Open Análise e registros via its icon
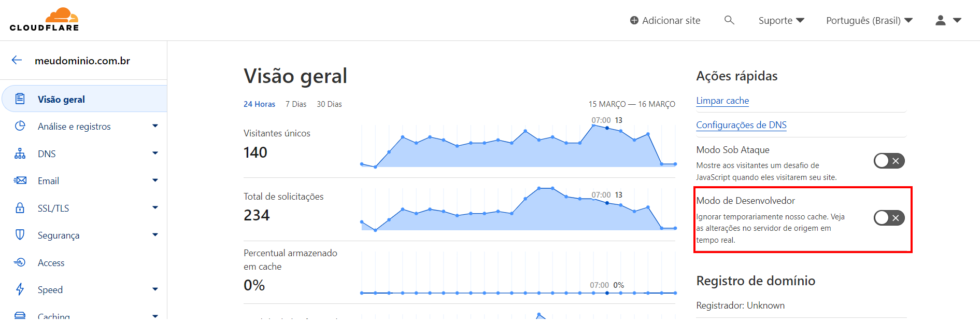 [20, 126]
